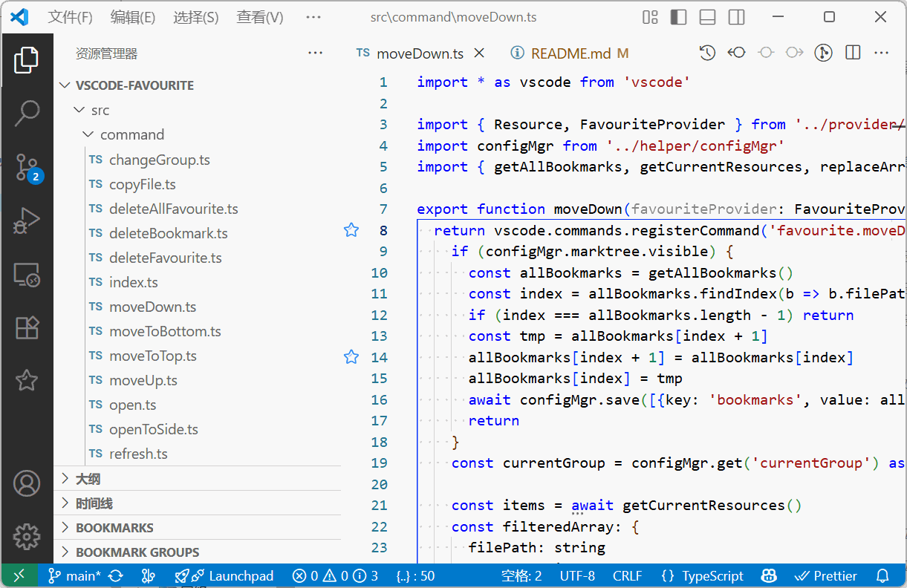The image size is (907, 588).
Task: Open changes with previous revision icon
Action: coord(736,53)
